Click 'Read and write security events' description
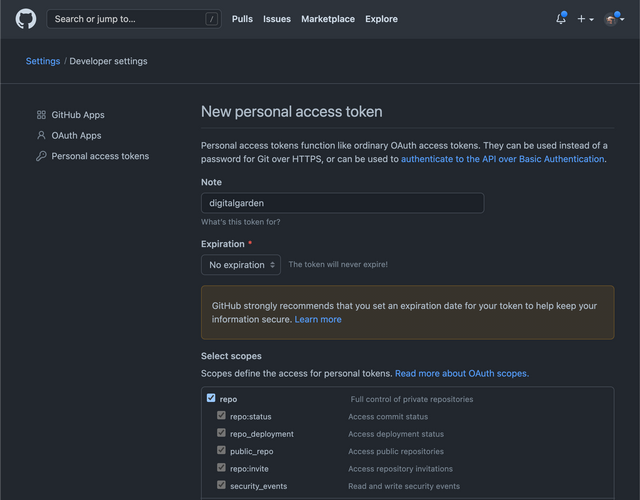Viewport: 640px width, 500px height. click(x=404, y=486)
